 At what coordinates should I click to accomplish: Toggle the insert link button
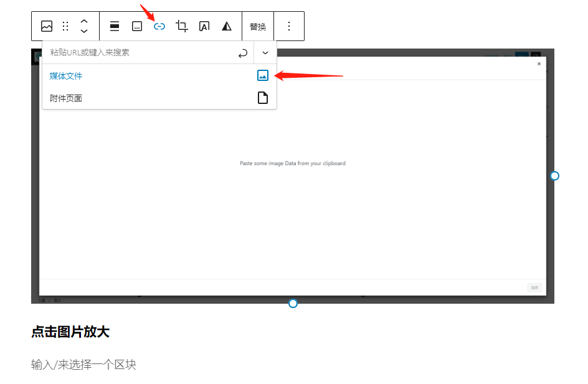159,26
